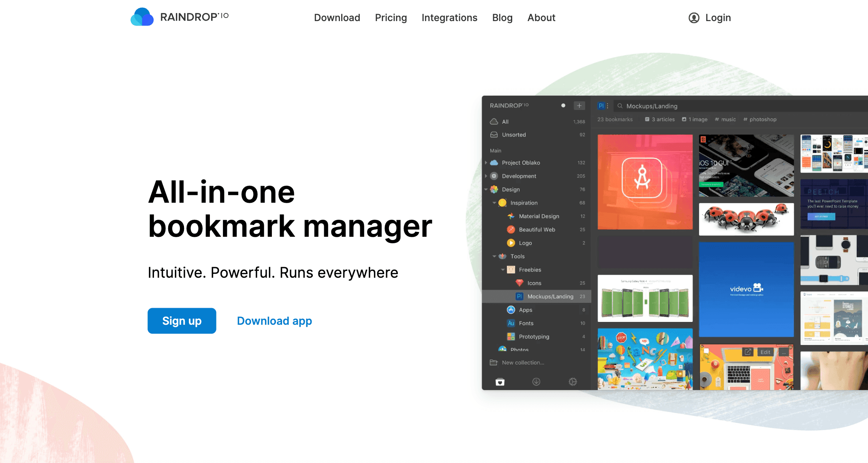
Task: Collapse the Design collection
Action: 486,189
